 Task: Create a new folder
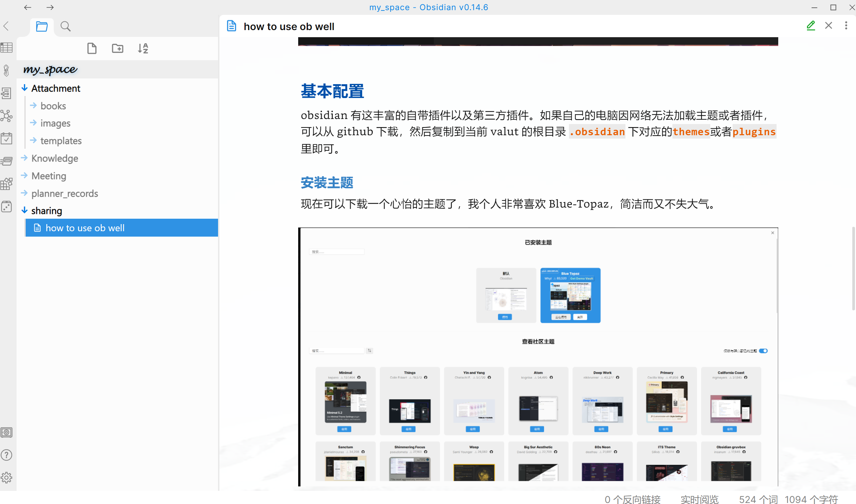coord(118,48)
